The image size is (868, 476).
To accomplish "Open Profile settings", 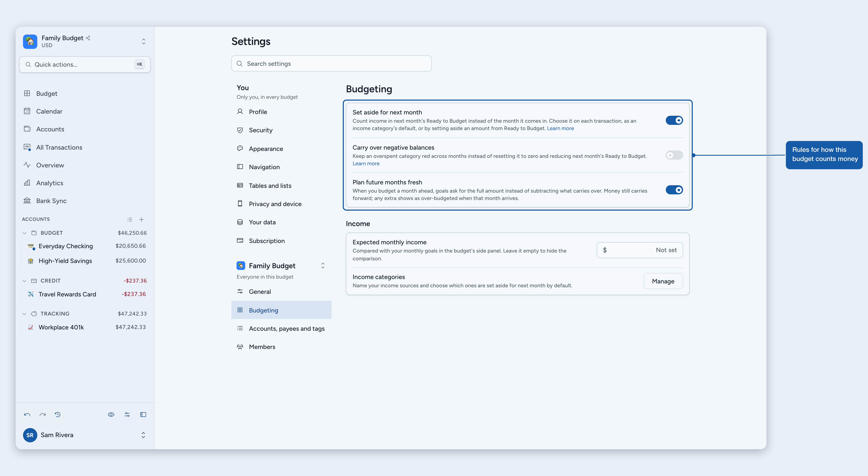I will click(281, 112).
